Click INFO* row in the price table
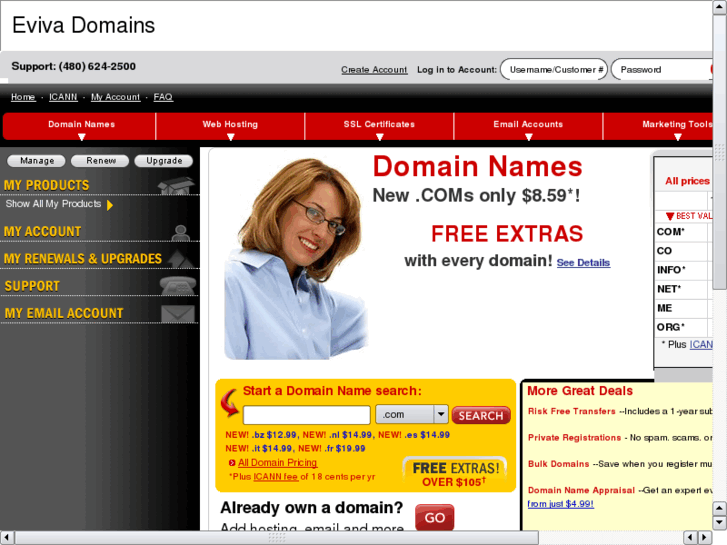 684,270
